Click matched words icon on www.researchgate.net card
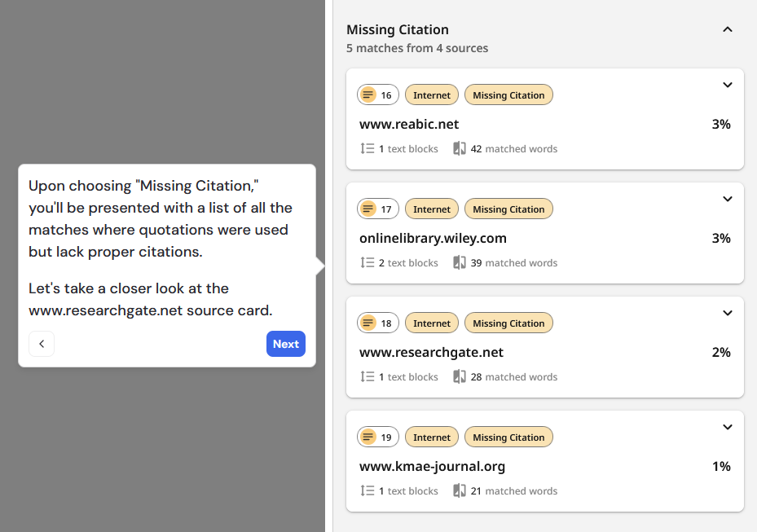 pos(460,377)
